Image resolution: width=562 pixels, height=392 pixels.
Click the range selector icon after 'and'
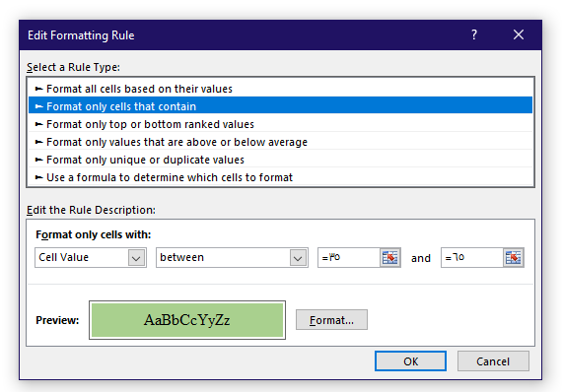click(514, 257)
